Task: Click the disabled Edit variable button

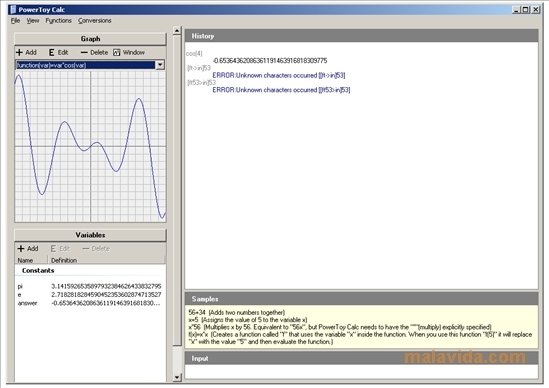Action: pos(60,249)
